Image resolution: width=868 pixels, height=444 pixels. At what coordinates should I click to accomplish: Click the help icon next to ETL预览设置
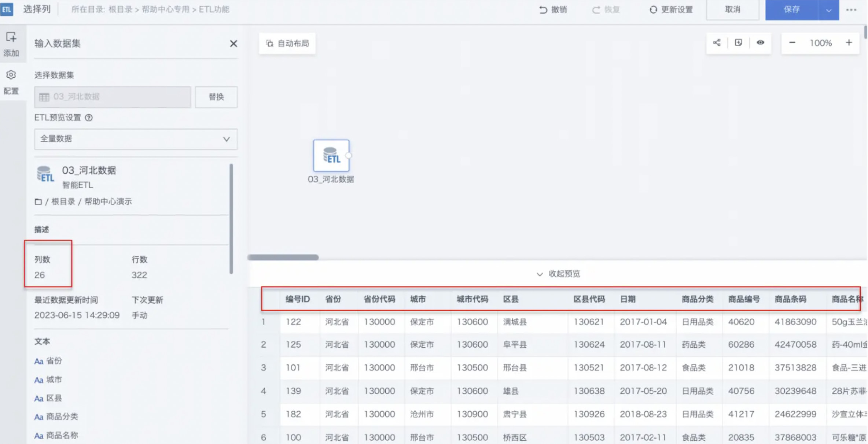[x=89, y=118]
